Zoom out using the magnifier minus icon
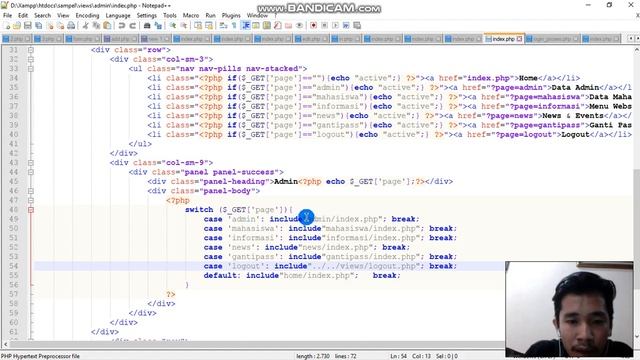 (x=184, y=25)
